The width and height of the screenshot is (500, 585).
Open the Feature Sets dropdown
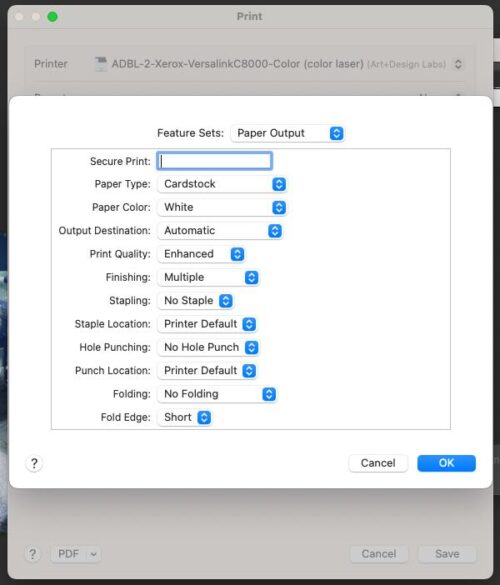[x=287, y=133]
